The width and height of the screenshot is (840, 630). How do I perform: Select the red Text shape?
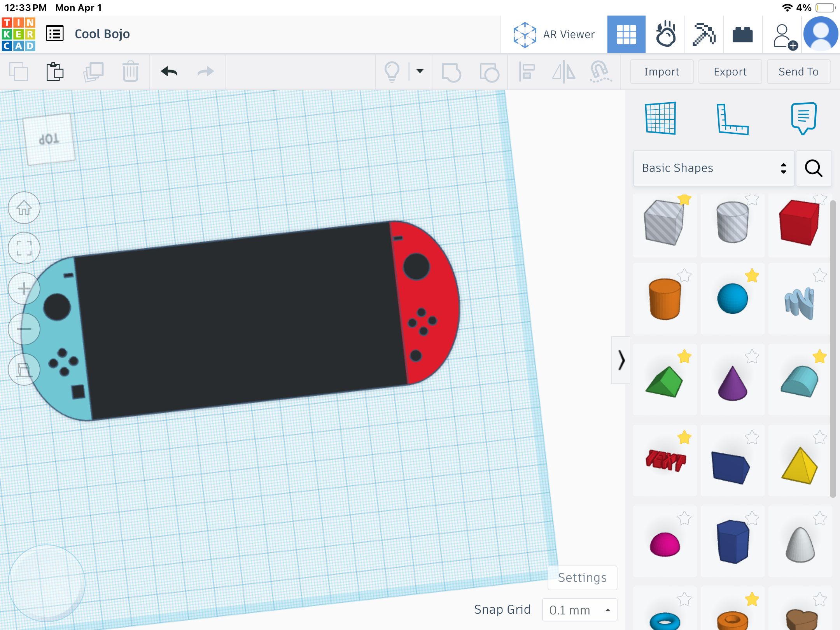[665, 460]
